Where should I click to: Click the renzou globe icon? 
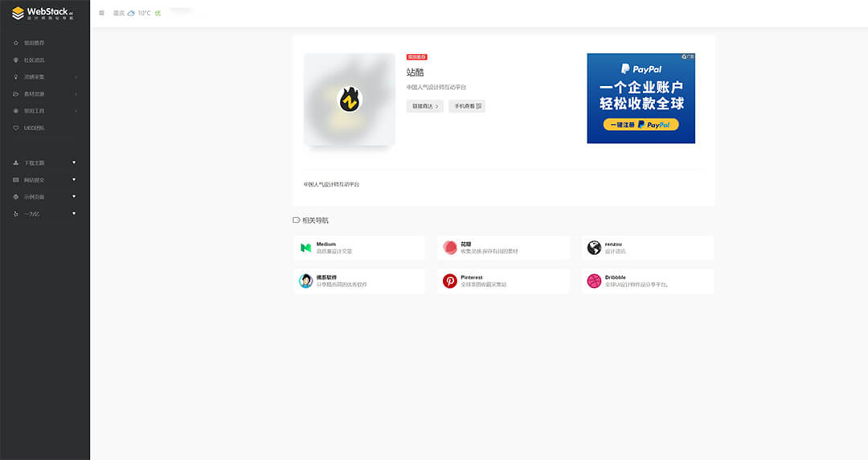[594, 248]
